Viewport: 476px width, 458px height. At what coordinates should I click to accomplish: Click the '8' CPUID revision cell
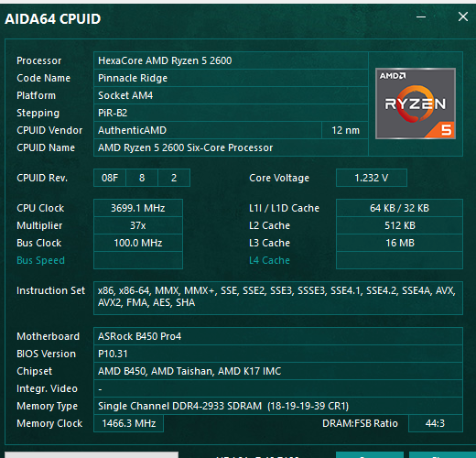tap(142, 178)
